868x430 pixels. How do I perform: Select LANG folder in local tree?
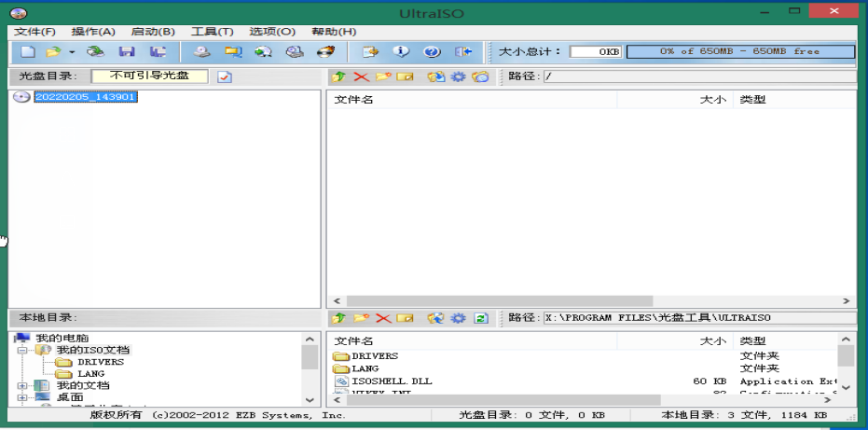(x=91, y=374)
